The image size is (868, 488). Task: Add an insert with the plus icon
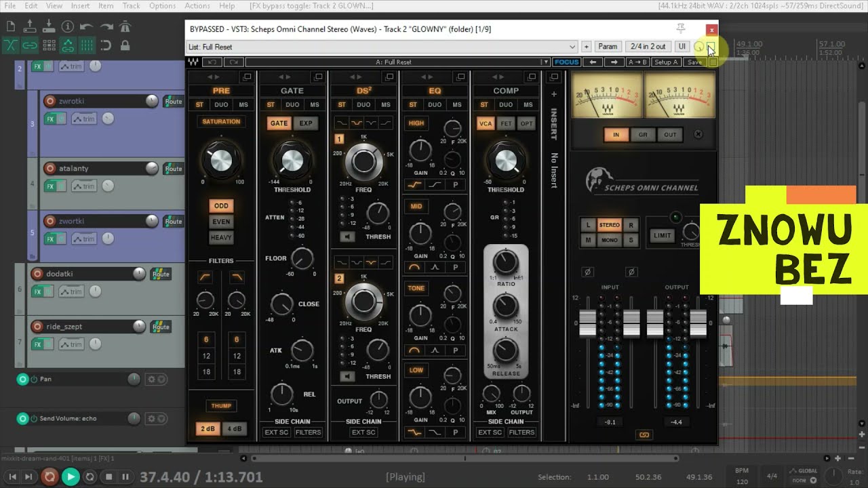pyautogui.click(x=554, y=94)
